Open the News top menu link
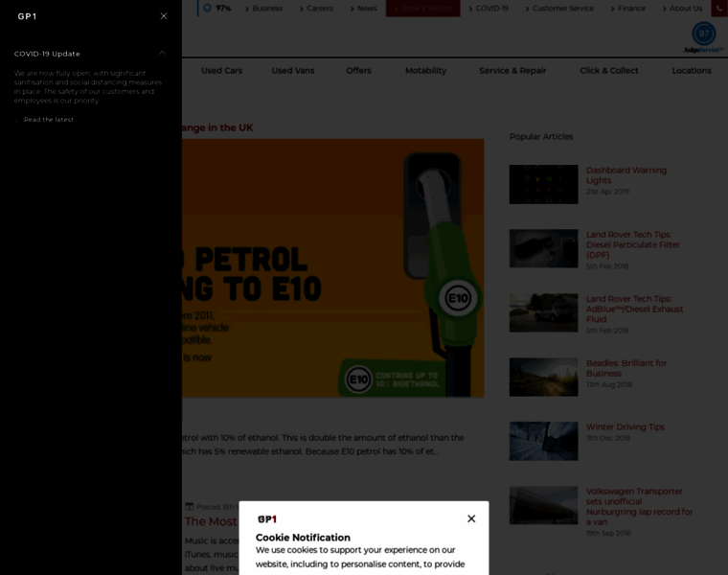 click(x=367, y=9)
